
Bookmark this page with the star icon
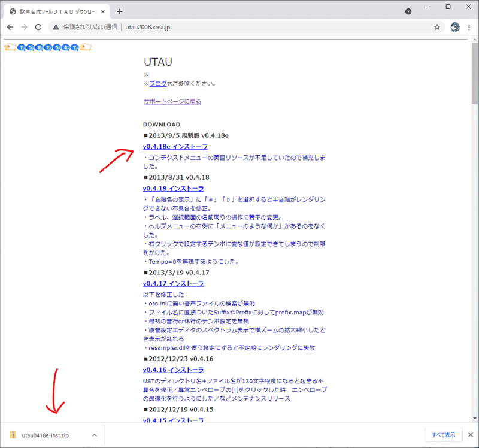437,27
